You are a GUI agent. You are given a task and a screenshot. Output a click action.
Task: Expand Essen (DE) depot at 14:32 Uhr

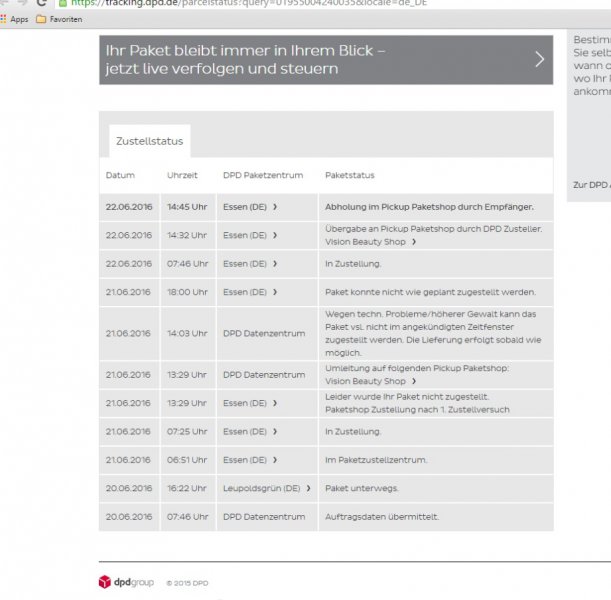tap(250, 236)
